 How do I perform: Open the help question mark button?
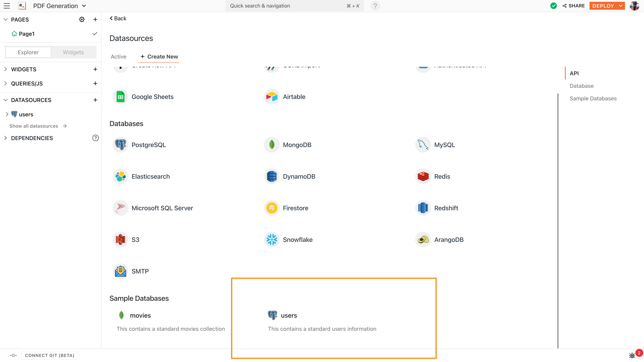(375, 6)
